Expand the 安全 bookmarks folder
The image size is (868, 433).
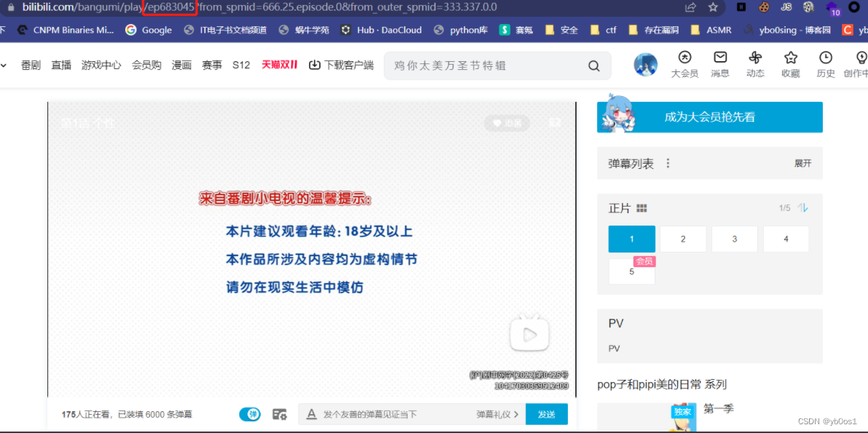[562, 30]
